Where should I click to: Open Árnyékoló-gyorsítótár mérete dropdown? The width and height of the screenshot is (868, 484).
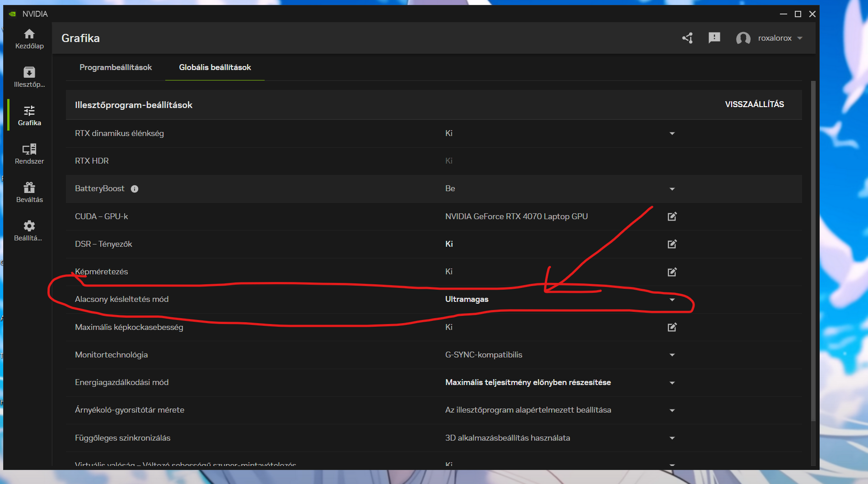click(672, 410)
